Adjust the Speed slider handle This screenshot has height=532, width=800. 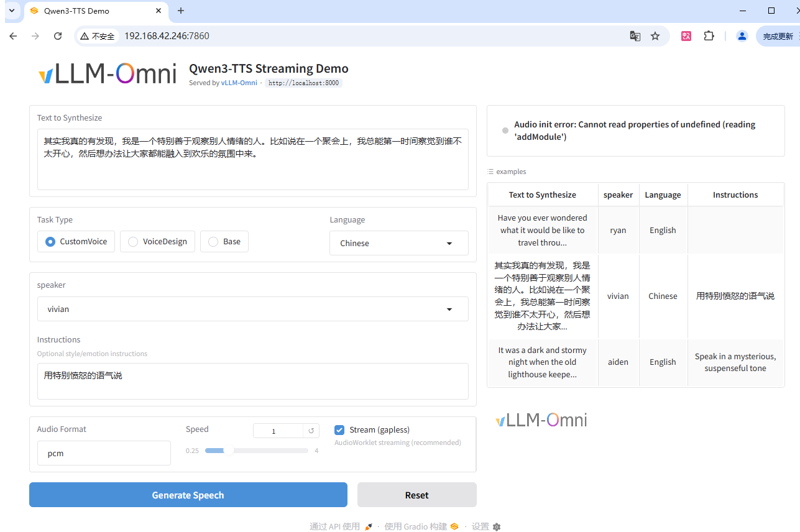[228, 451]
